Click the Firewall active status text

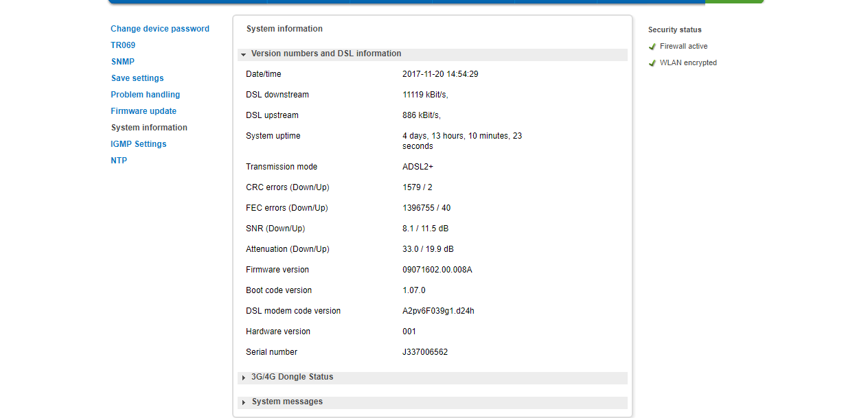(x=683, y=47)
